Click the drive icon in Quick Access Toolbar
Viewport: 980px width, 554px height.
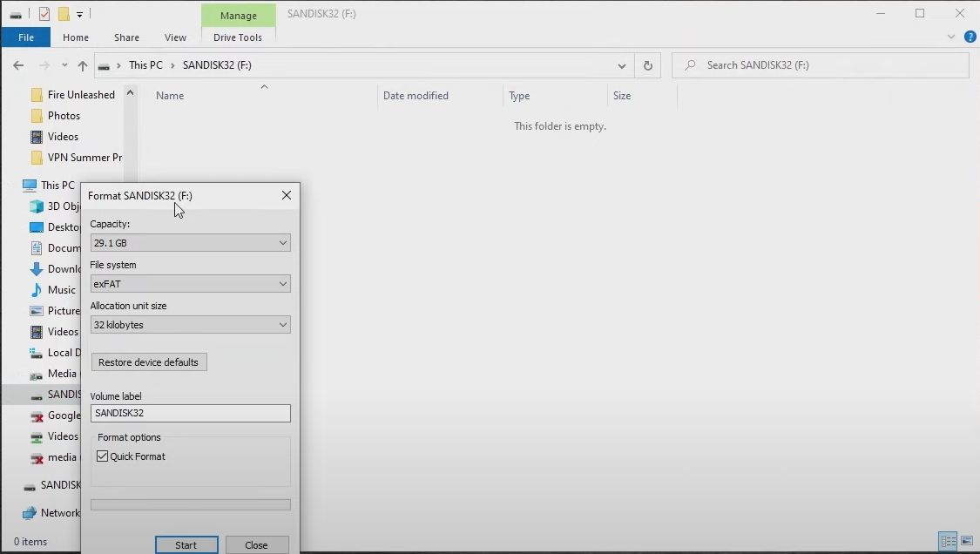point(16,14)
